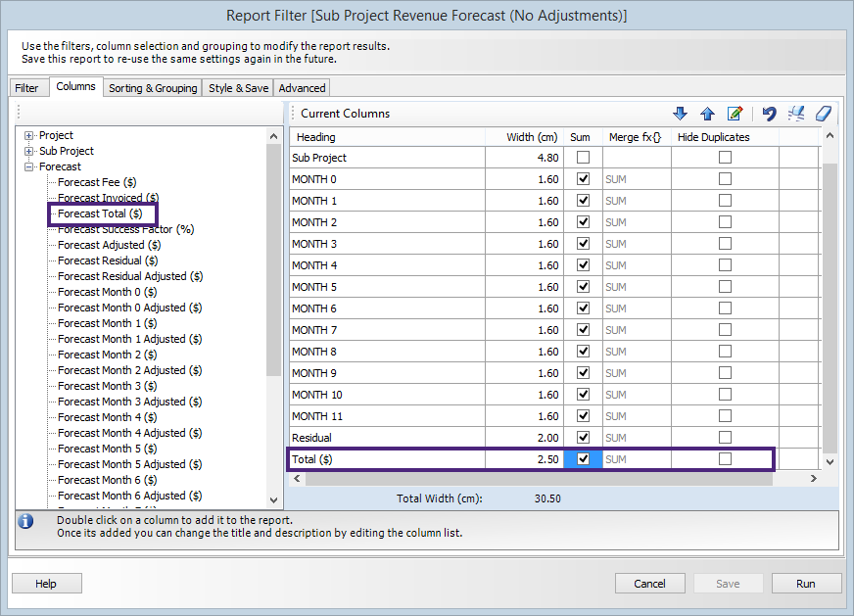Screen dimensions: 854x616
Task: Expand the Sub Project tree node
Action: 29,152
